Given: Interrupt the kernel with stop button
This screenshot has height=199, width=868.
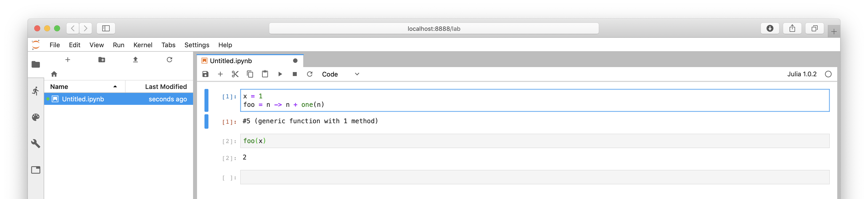Looking at the screenshot, I should coord(295,74).
